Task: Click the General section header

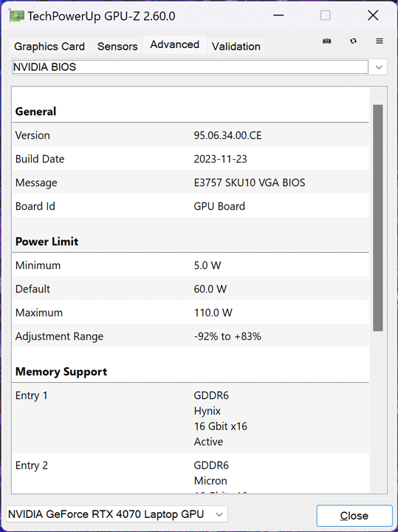Action: (x=35, y=112)
